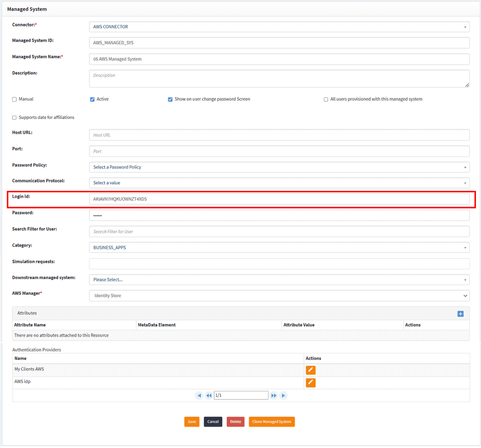Click the first-page arrow in provider pagination

coord(199,395)
